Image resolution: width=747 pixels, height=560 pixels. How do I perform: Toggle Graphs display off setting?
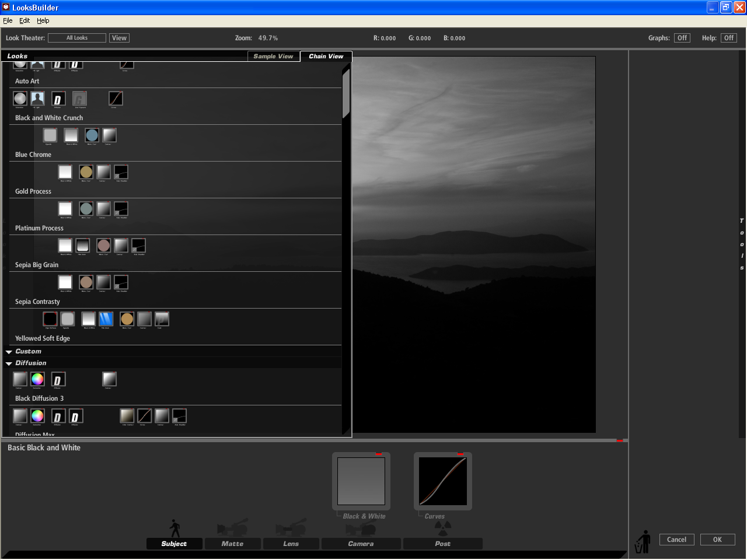682,37
